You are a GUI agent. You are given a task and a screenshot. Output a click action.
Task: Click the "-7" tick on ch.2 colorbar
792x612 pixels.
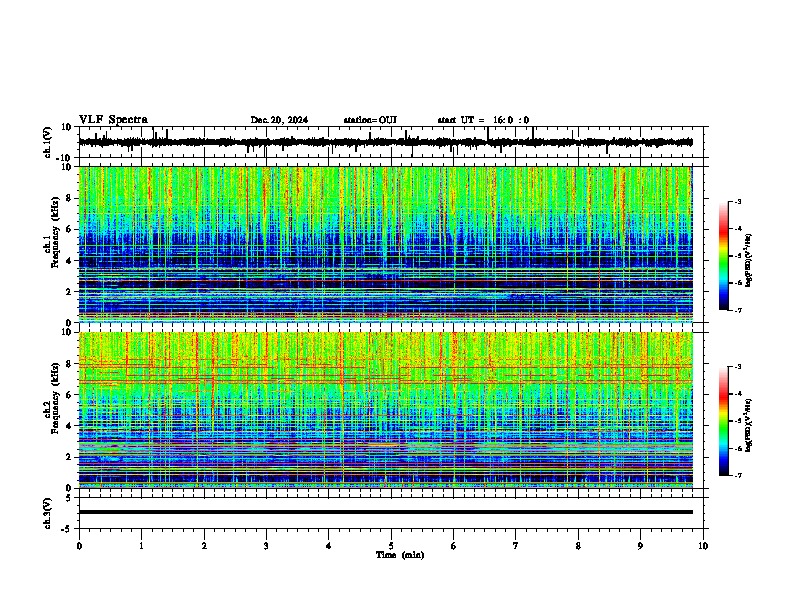[738, 476]
